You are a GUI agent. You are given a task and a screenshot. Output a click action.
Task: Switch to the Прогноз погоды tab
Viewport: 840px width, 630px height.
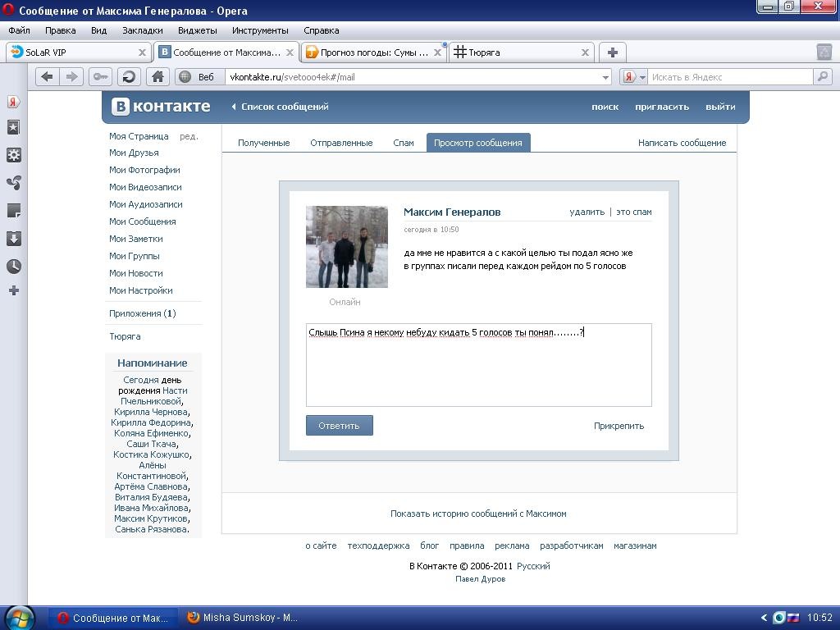coord(373,52)
